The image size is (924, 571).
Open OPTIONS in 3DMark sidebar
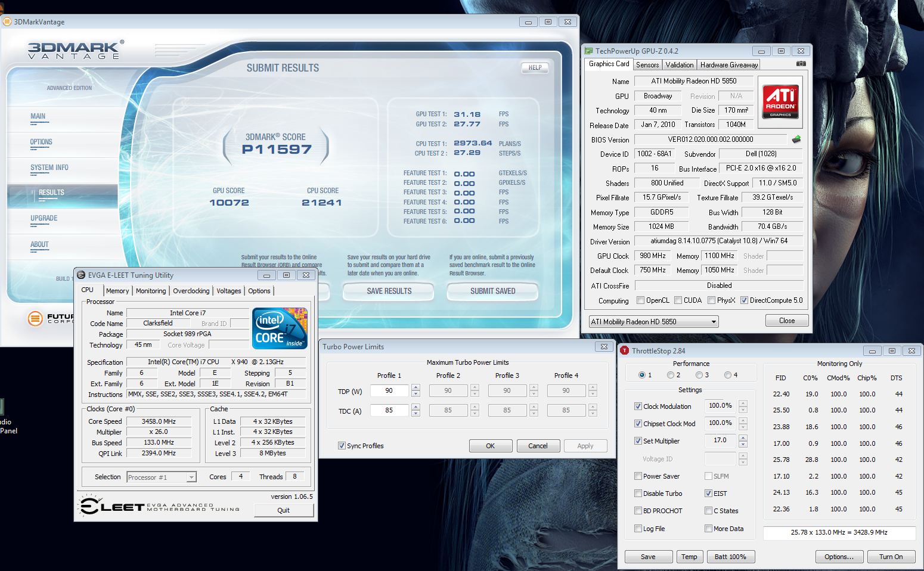41,142
